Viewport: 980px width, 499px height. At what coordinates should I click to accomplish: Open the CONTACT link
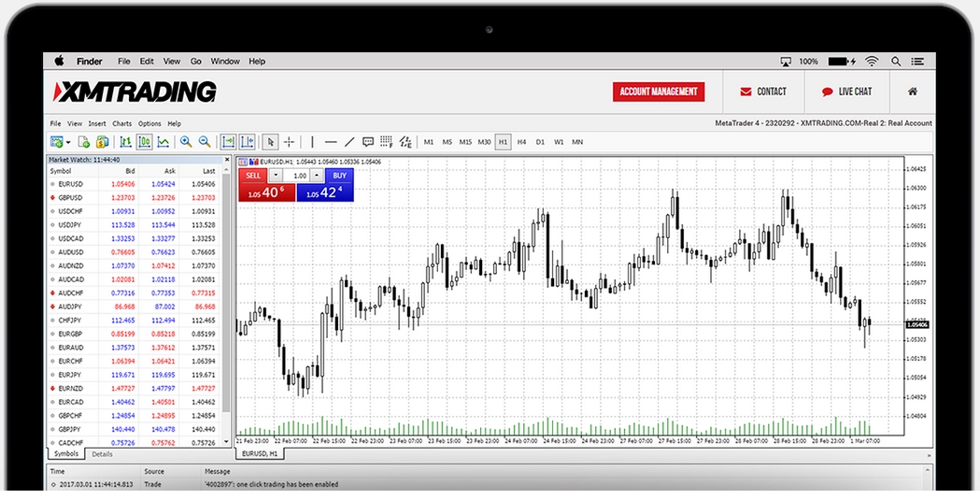pyautogui.click(x=763, y=92)
